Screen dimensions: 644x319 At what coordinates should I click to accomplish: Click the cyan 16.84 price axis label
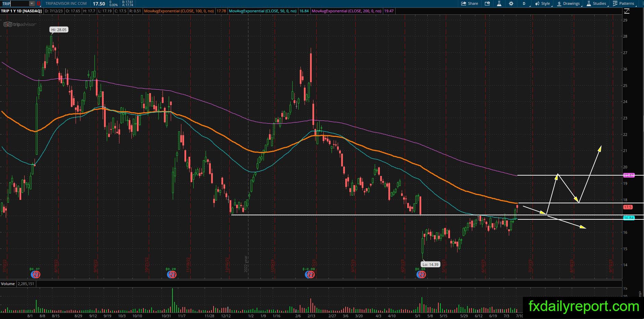[x=629, y=218]
